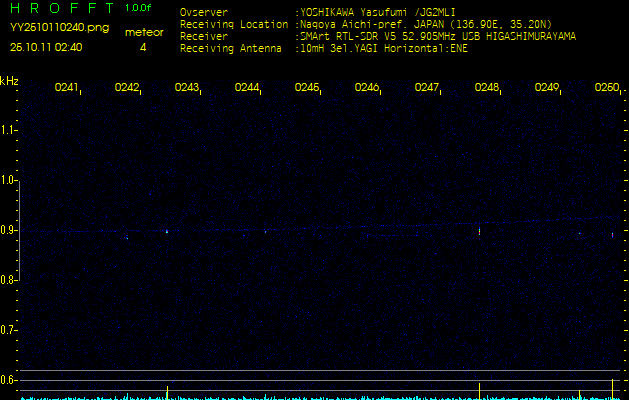Click the yellow meteor label
This screenshot has width=629, height=400.
pos(144,32)
